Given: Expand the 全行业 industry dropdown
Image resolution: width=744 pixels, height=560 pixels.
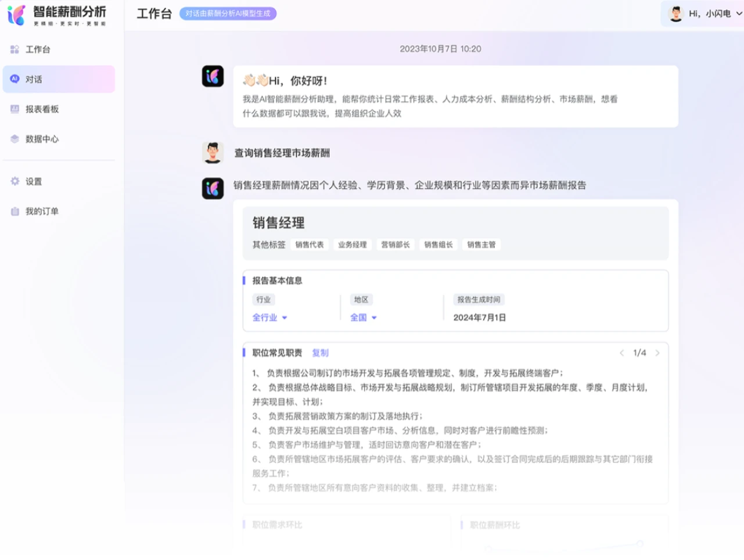Looking at the screenshot, I should pyautogui.click(x=269, y=317).
